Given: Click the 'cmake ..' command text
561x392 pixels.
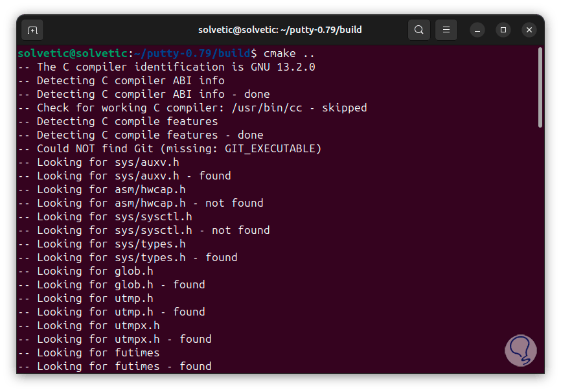Looking at the screenshot, I should pyautogui.click(x=290, y=53).
